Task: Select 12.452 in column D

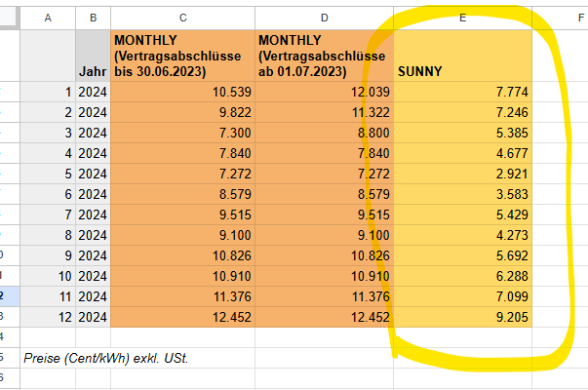Action: click(325, 317)
